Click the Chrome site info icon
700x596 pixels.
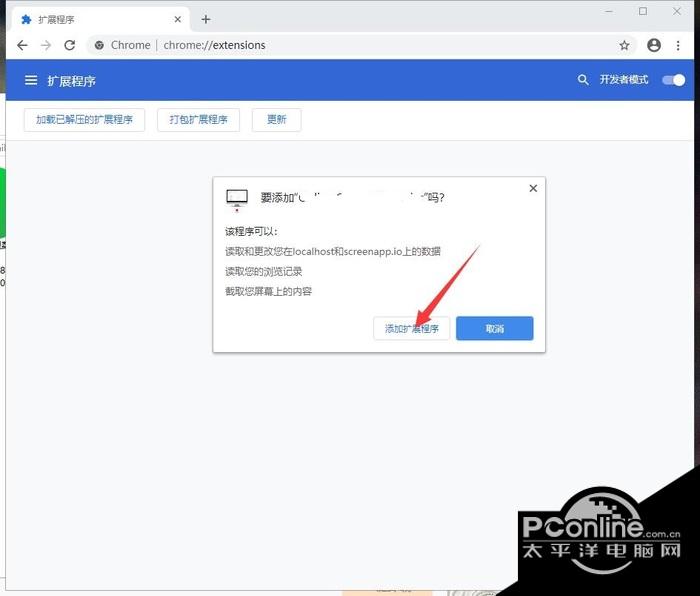(x=99, y=45)
